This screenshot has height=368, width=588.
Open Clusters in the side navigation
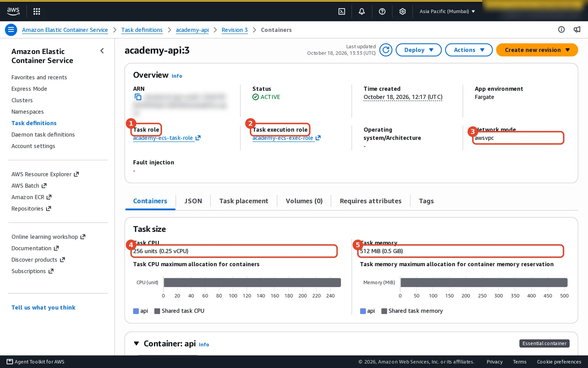pos(22,100)
